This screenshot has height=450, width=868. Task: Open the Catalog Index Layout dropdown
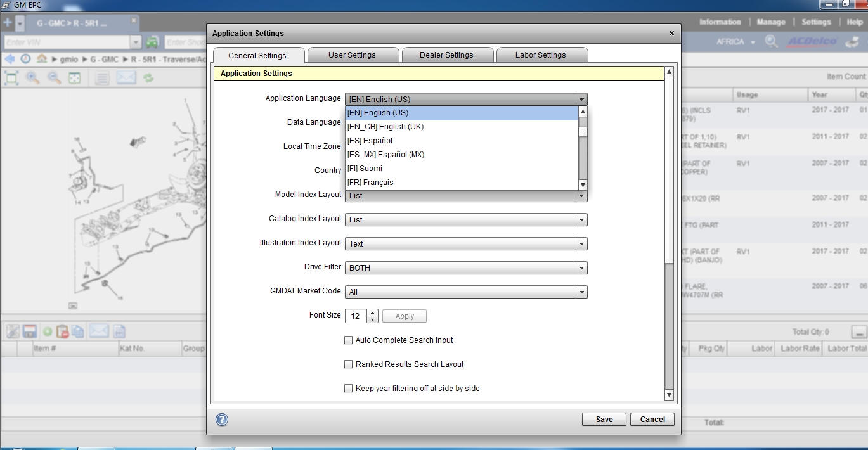pos(466,220)
